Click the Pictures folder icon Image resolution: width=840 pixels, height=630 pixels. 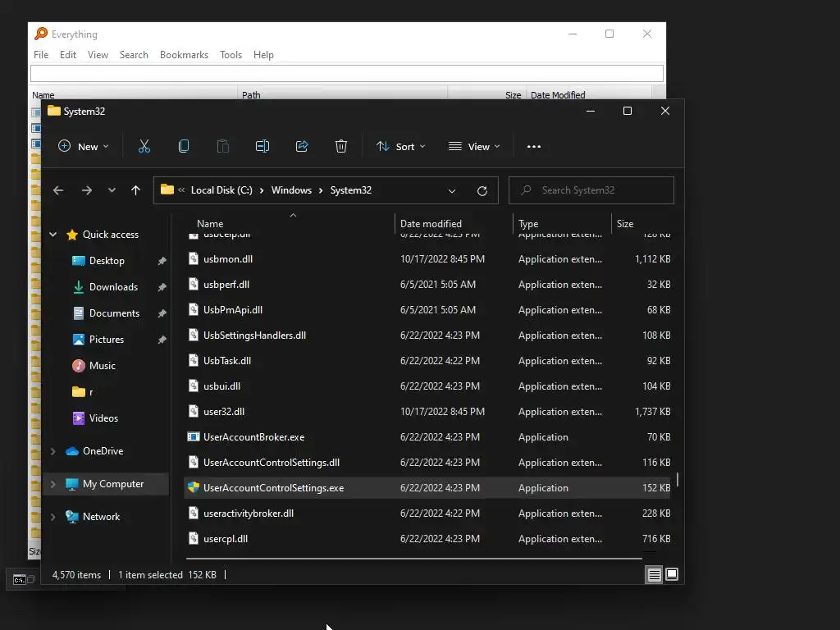(x=78, y=339)
